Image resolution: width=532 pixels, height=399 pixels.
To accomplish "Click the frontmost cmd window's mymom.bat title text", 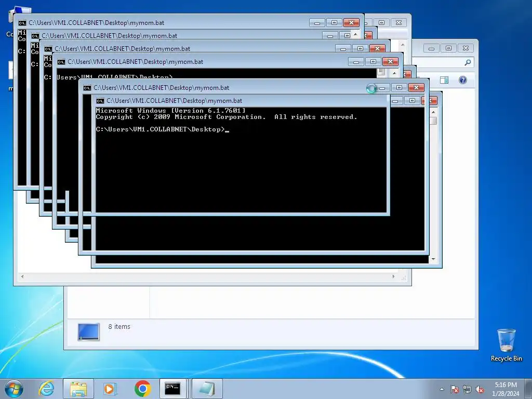I will click(174, 101).
